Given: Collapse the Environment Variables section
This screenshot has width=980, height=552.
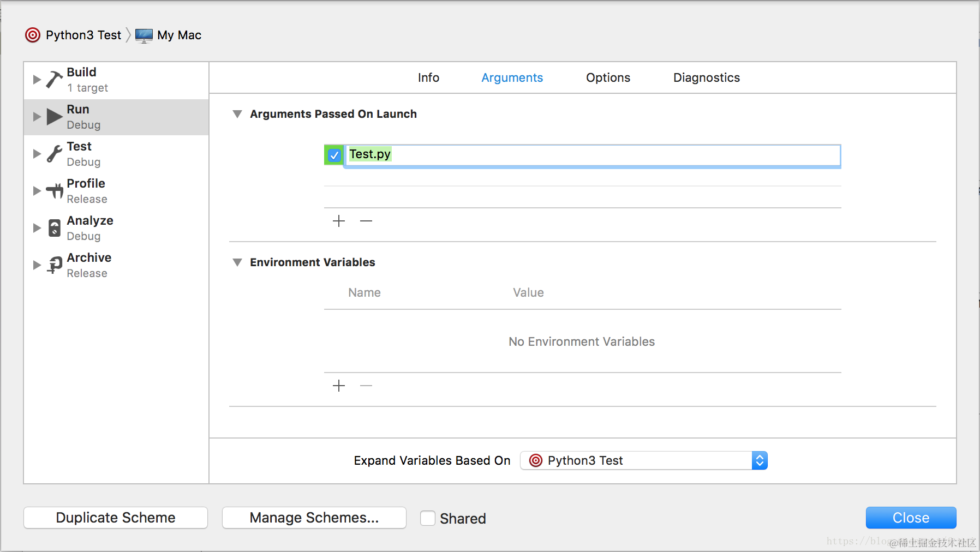Looking at the screenshot, I should 237,262.
